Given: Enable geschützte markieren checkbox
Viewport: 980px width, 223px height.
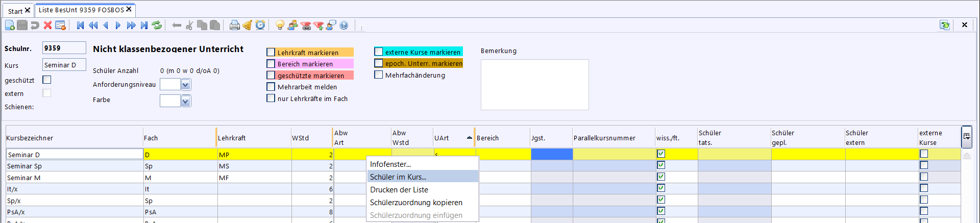Looking at the screenshot, I should pos(271,75).
